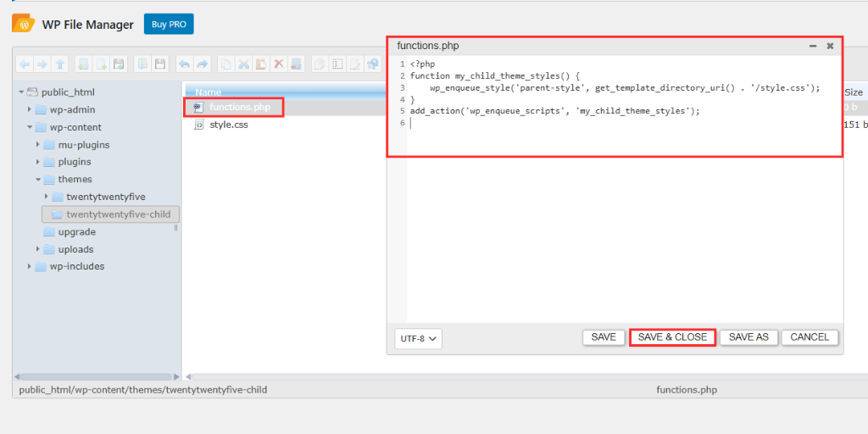
Task: Sort files by the Name column header
Action: pyautogui.click(x=209, y=92)
